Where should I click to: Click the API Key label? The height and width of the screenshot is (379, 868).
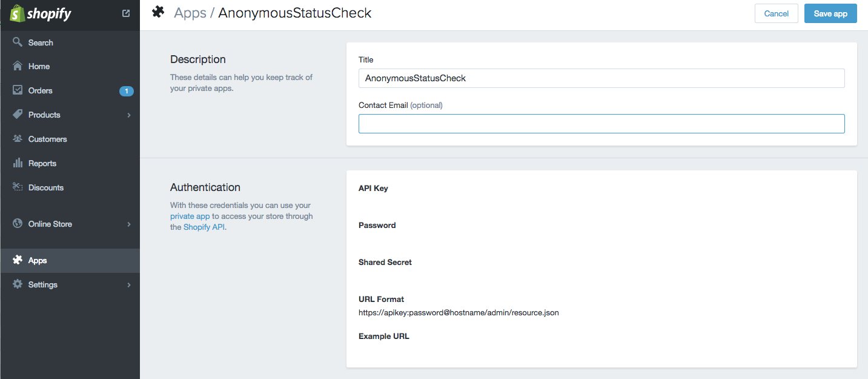click(373, 188)
